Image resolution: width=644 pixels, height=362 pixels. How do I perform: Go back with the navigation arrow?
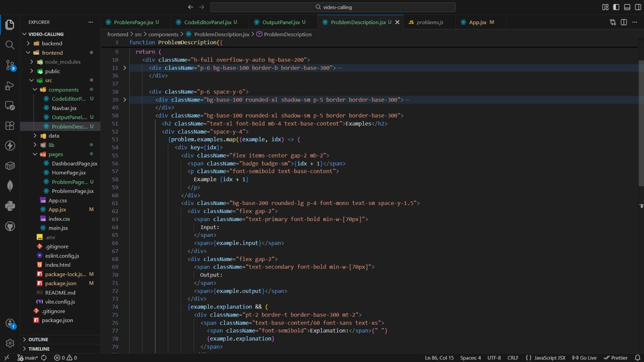[191, 7]
